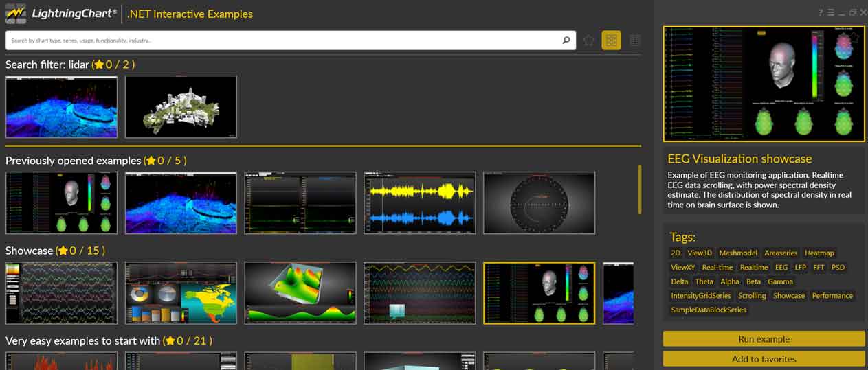The width and height of the screenshot is (868, 370).
Task: Select the Gamma tag
Action: tap(780, 281)
